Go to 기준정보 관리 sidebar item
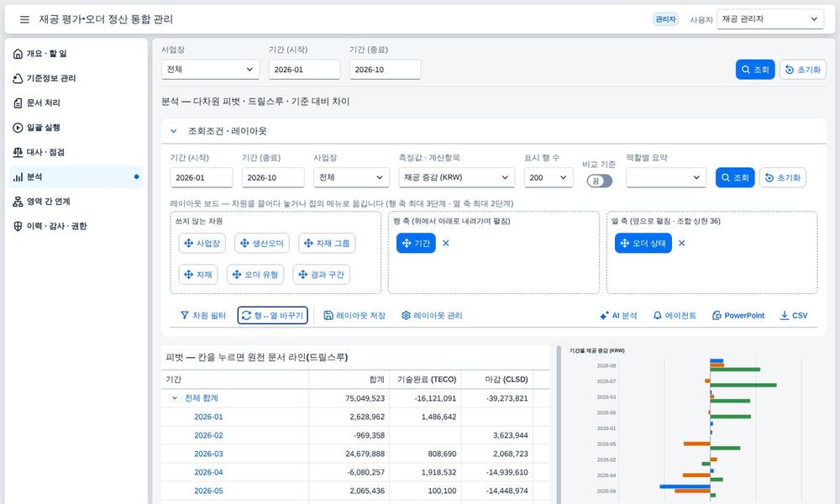 (76, 78)
